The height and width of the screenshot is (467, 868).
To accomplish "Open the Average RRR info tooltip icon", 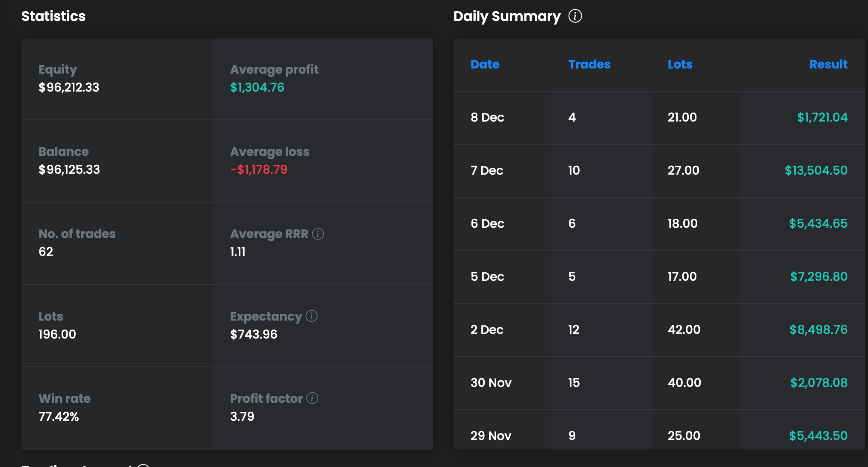I will point(318,234).
